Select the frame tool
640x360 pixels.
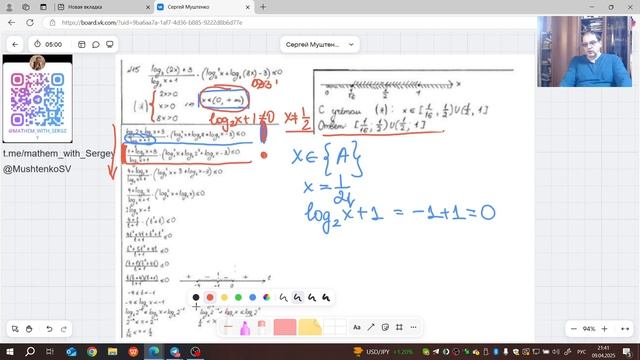[x=399, y=327]
